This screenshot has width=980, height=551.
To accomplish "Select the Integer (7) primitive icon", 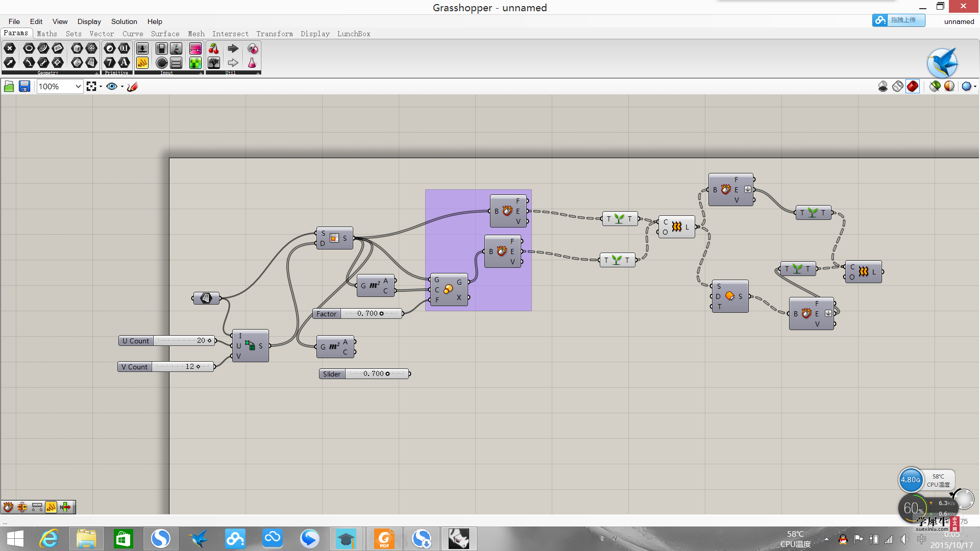I will (110, 63).
